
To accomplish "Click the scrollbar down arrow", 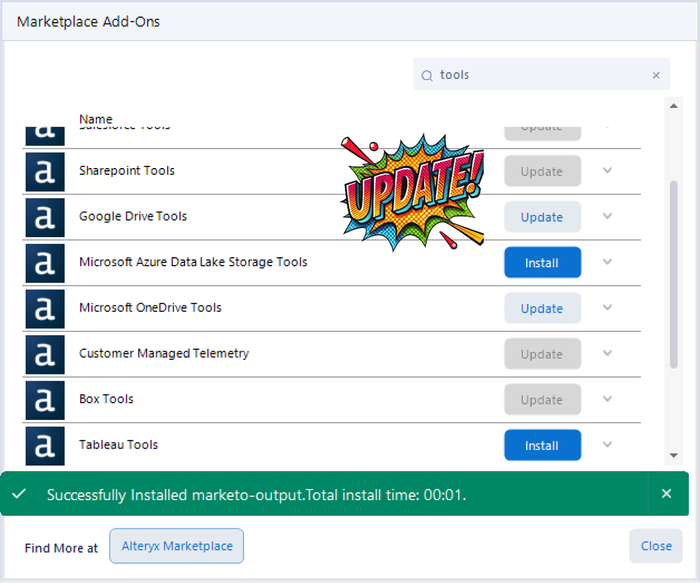I will point(674,455).
